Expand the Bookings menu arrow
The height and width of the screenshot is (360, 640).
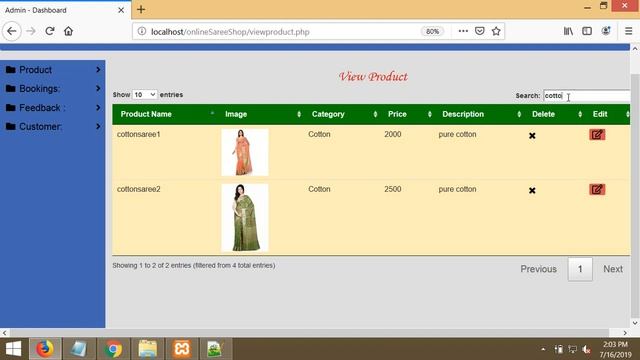point(98,89)
